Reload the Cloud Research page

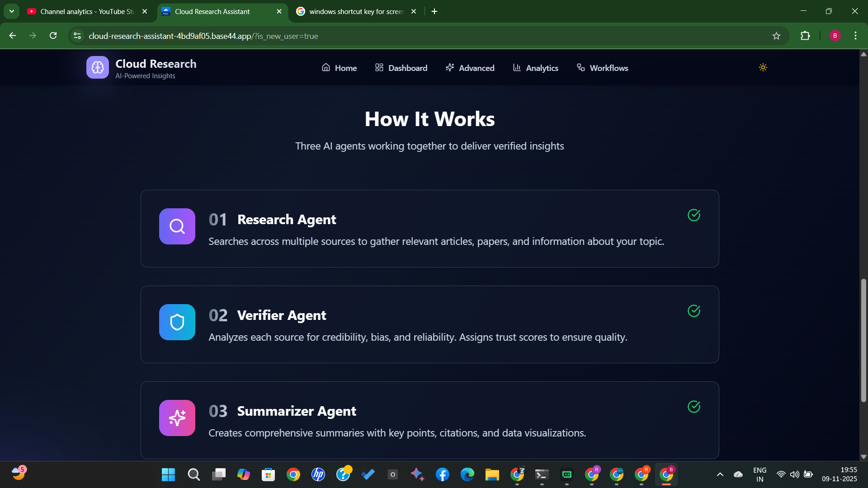pyautogui.click(x=53, y=36)
